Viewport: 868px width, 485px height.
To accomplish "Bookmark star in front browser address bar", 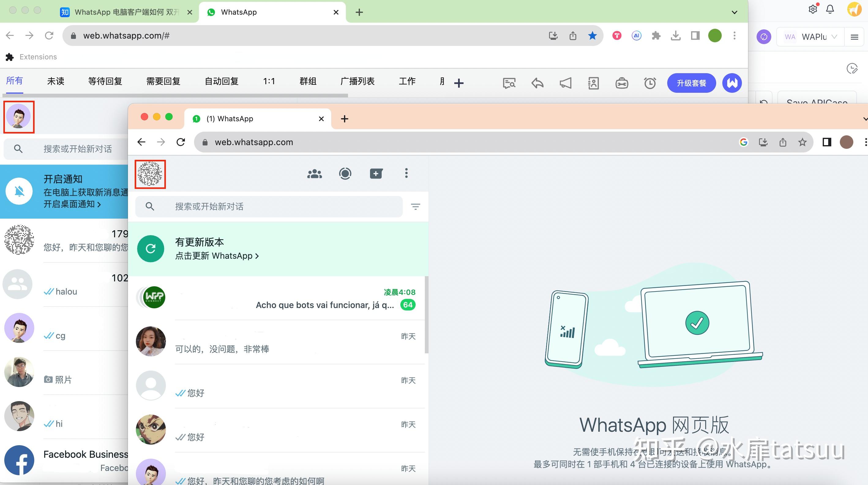I will click(x=802, y=142).
